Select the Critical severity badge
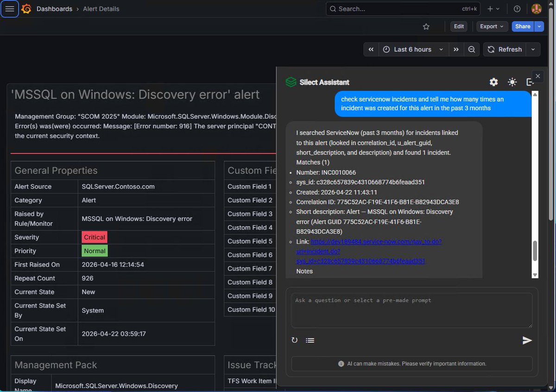Viewport: 556px width, 392px height. (x=95, y=237)
